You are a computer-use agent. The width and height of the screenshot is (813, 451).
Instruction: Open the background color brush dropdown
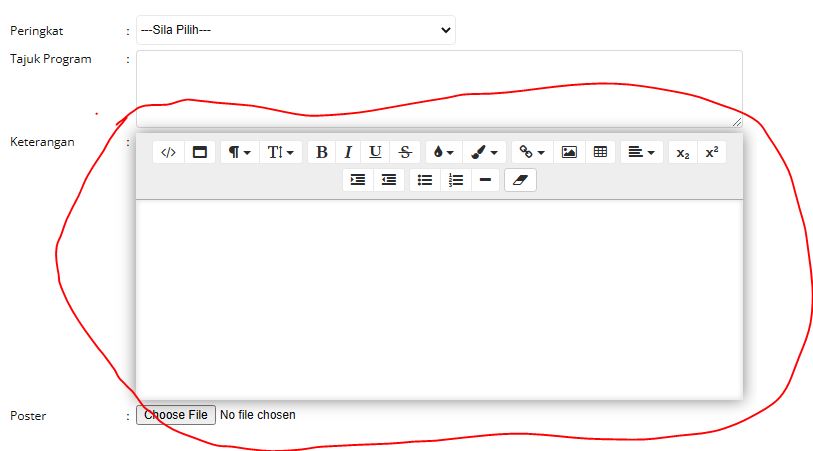[x=484, y=153]
